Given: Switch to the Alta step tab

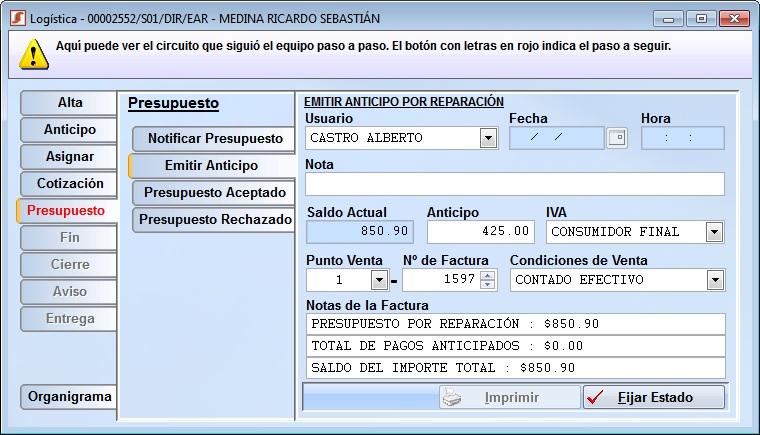Looking at the screenshot, I should click(70, 103).
